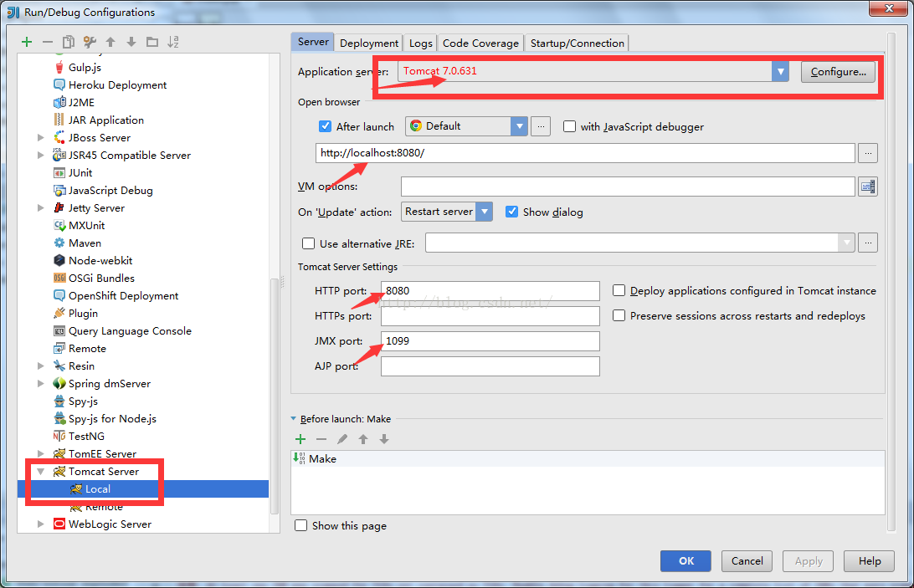Toggle Show dialog checkbox

511,212
